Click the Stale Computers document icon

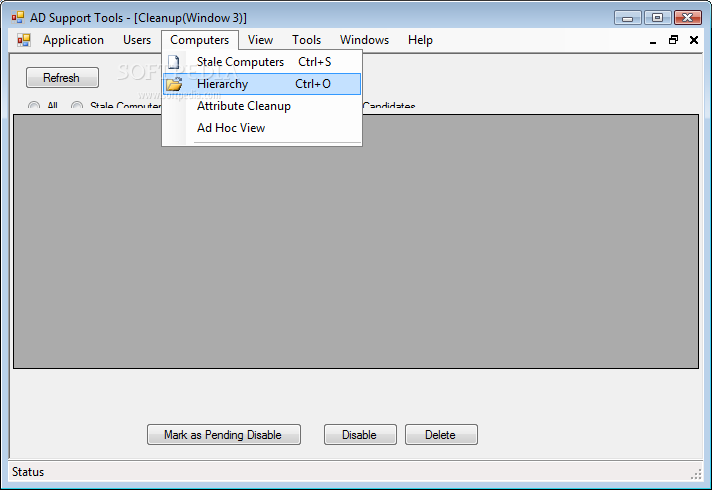(174, 62)
